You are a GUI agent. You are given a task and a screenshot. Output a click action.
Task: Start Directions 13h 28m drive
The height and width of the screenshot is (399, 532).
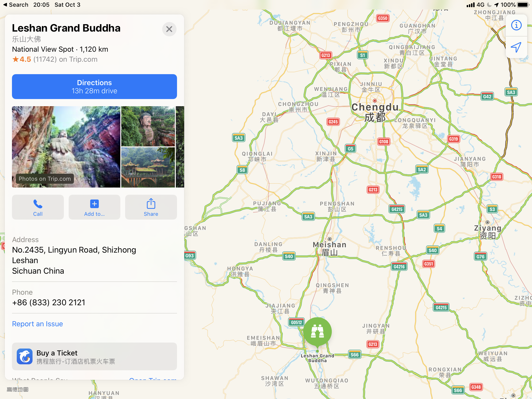coord(94,87)
